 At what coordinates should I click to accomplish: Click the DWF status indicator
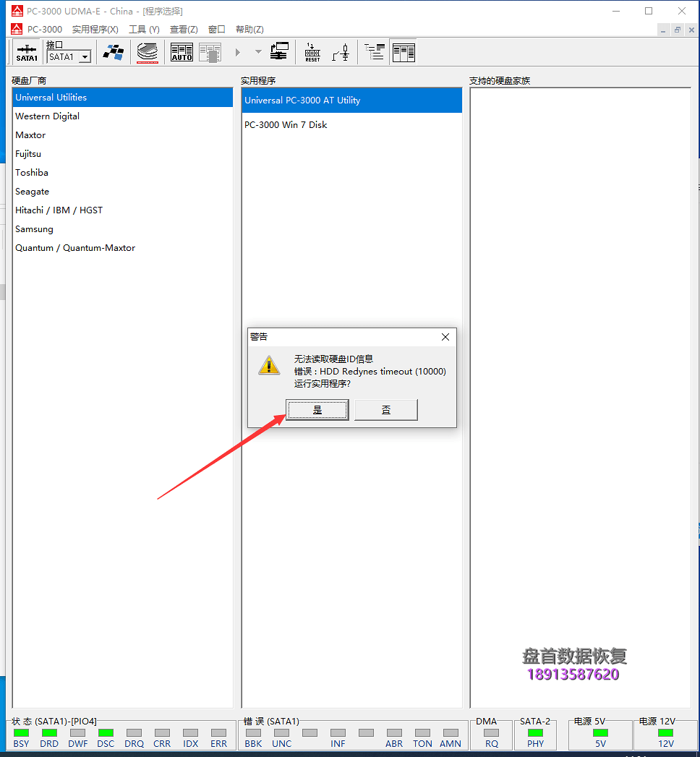[77, 738]
